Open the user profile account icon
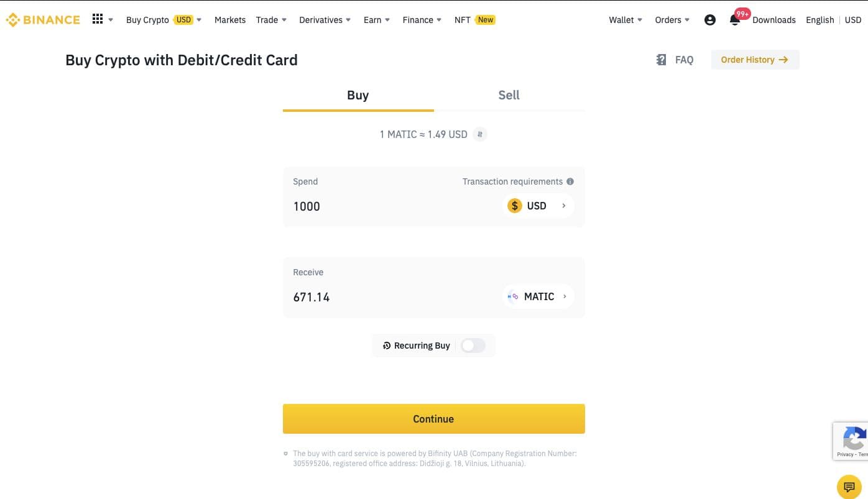 point(710,20)
